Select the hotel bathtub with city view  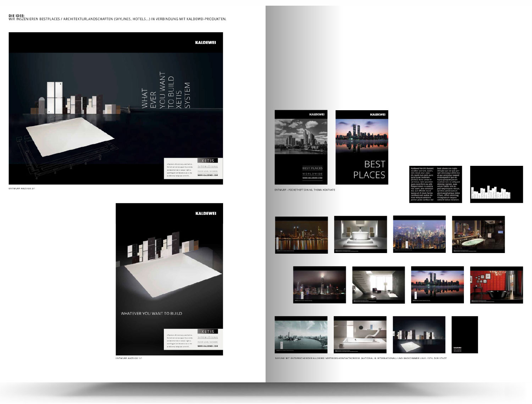[x=478, y=234]
